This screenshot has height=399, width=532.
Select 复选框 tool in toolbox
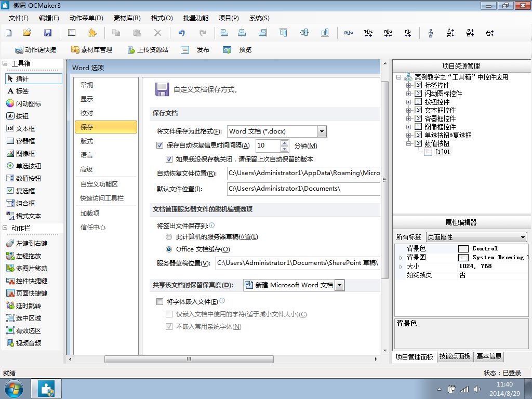[21, 191]
